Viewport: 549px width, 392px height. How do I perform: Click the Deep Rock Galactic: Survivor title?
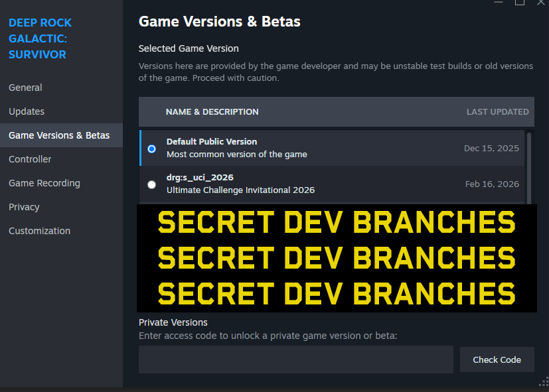(x=40, y=38)
